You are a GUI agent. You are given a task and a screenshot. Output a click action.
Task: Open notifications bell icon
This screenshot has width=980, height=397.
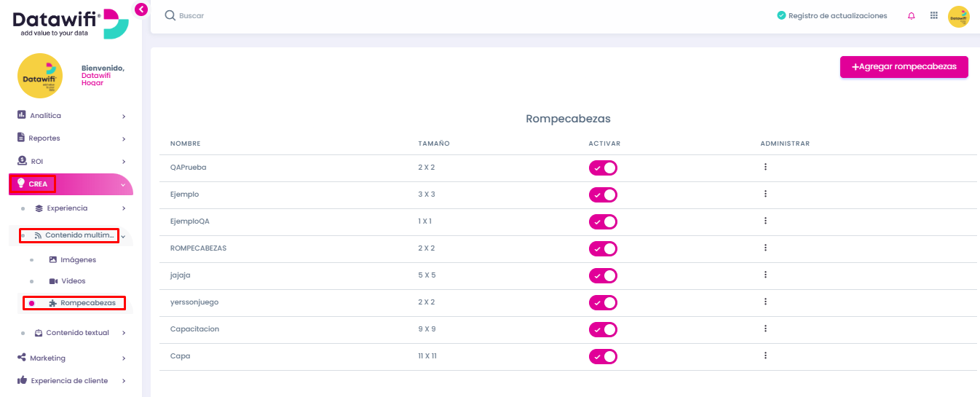click(912, 16)
